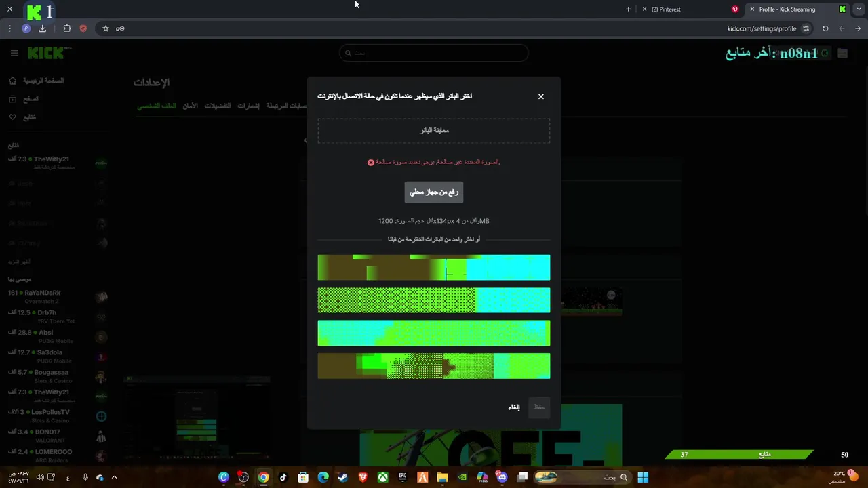Select the first suggested banner thumbnail
Image resolution: width=868 pixels, height=488 pixels.
coord(434,268)
